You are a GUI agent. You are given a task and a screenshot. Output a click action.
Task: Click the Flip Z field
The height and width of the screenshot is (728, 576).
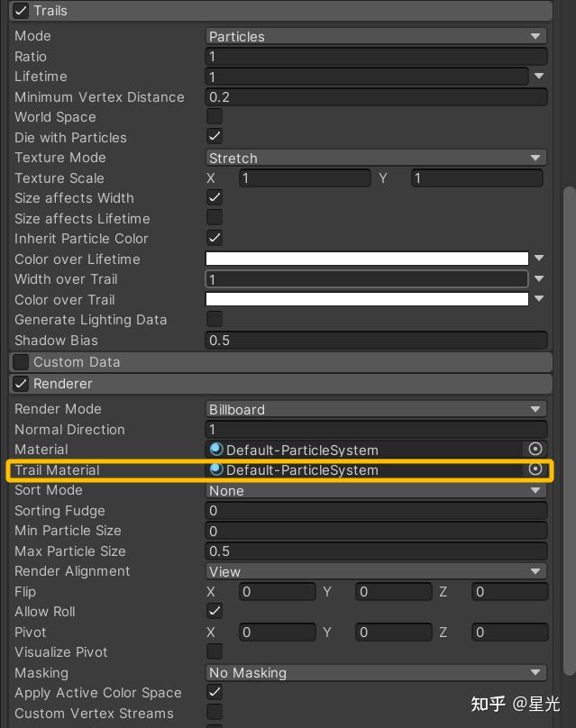coord(510,591)
